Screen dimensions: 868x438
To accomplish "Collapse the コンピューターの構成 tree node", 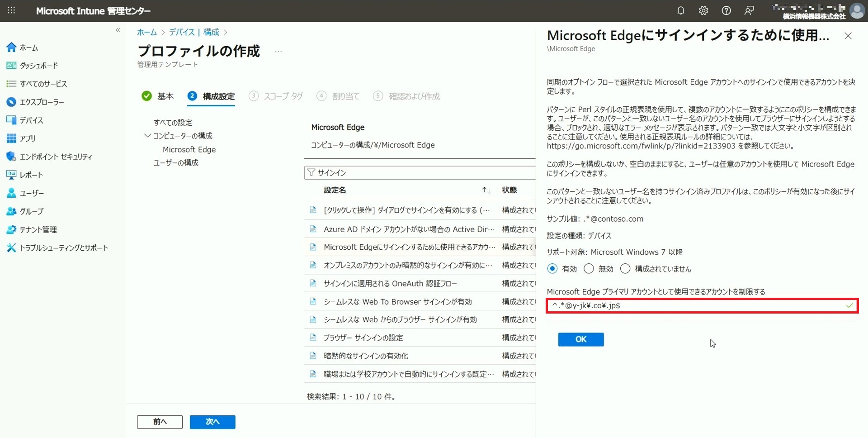I will point(147,136).
